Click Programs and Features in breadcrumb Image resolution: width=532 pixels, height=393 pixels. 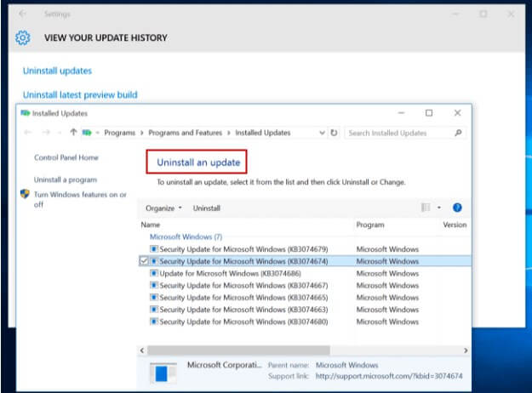[x=185, y=133]
